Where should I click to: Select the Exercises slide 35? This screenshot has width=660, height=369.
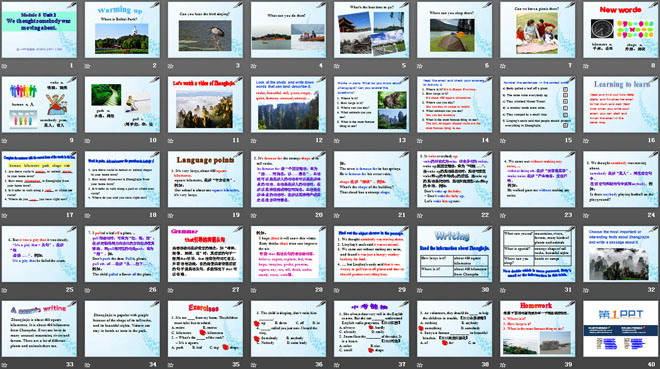tap(205, 329)
